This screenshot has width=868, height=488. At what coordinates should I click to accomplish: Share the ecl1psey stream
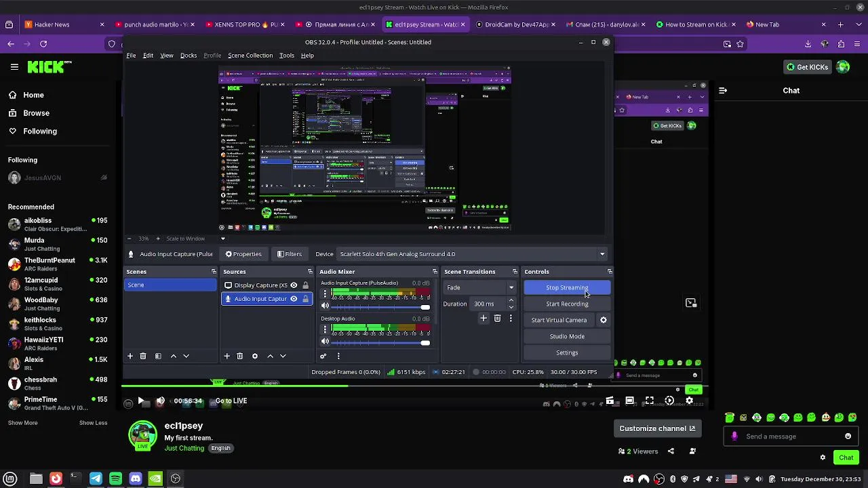click(671, 451)
